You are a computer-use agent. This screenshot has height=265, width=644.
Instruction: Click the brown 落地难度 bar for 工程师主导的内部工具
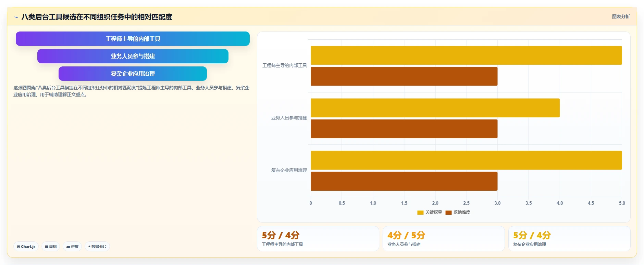tap(404, 76)
